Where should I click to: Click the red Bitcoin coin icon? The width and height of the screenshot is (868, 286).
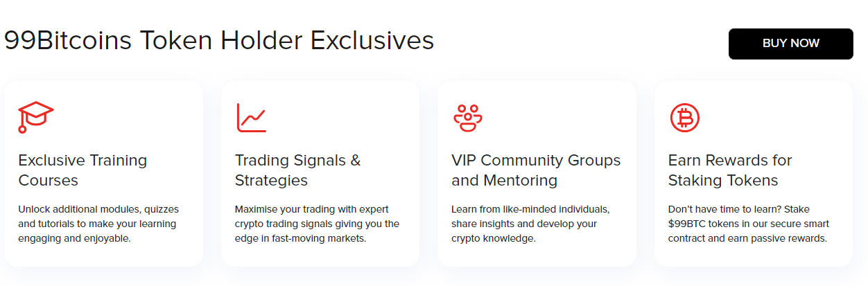coord(684,118)
